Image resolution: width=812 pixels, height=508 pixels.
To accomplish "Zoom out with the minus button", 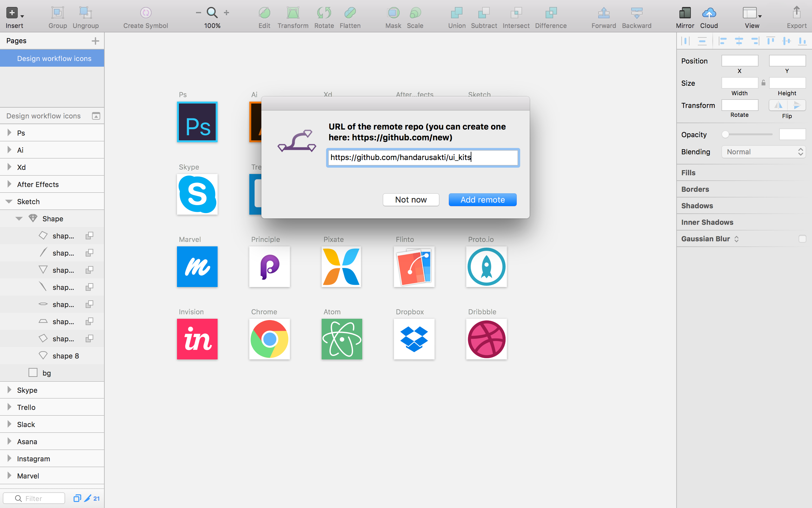I will pyautogui.click(x=198, y=13).
